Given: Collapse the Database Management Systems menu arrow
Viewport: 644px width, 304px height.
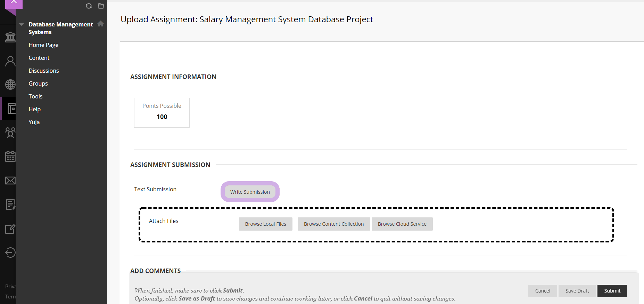Looking at the screenshot, I should tap(22, 25).
